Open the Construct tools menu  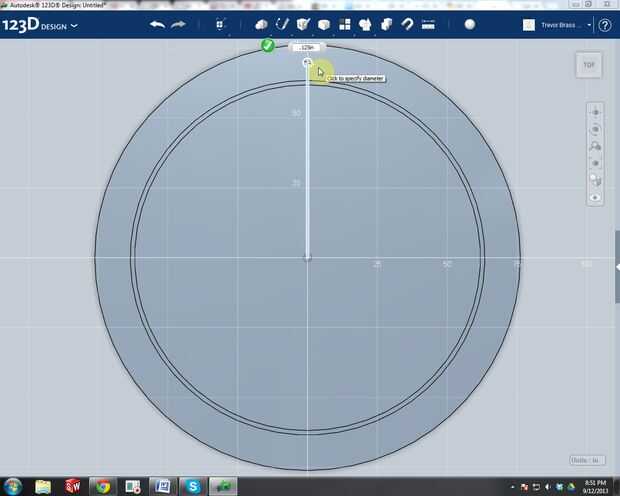(x=303, y=25)
